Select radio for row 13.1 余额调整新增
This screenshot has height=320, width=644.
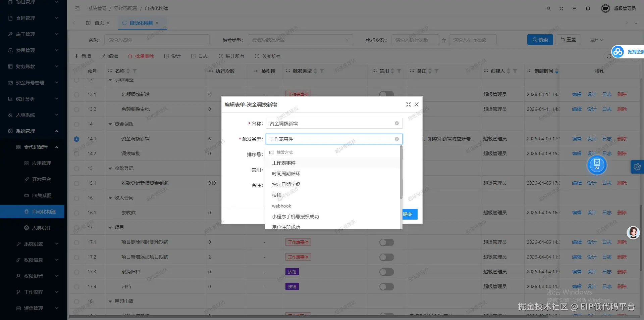click(x=76, y=95)
